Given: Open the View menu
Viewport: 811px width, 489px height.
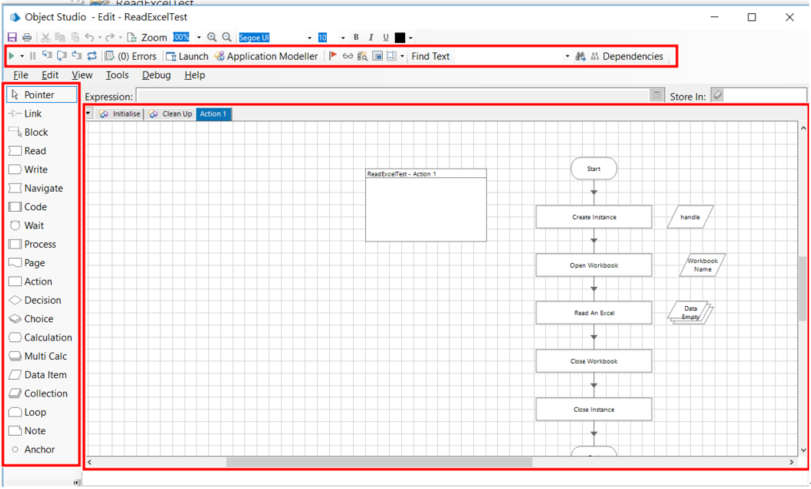Looking at the screenshot, I should [82, 75].
